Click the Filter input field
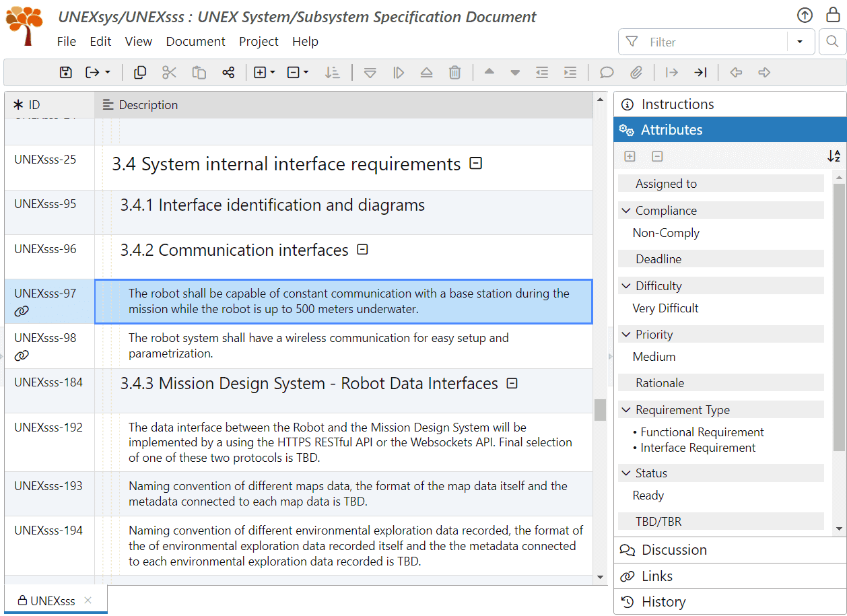 click(703, 42)
